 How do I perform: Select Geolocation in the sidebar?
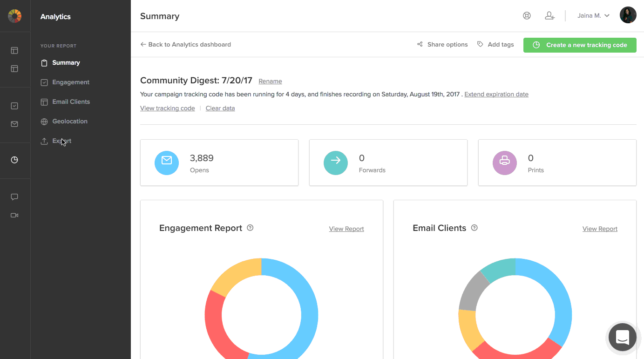coord(70,122)
